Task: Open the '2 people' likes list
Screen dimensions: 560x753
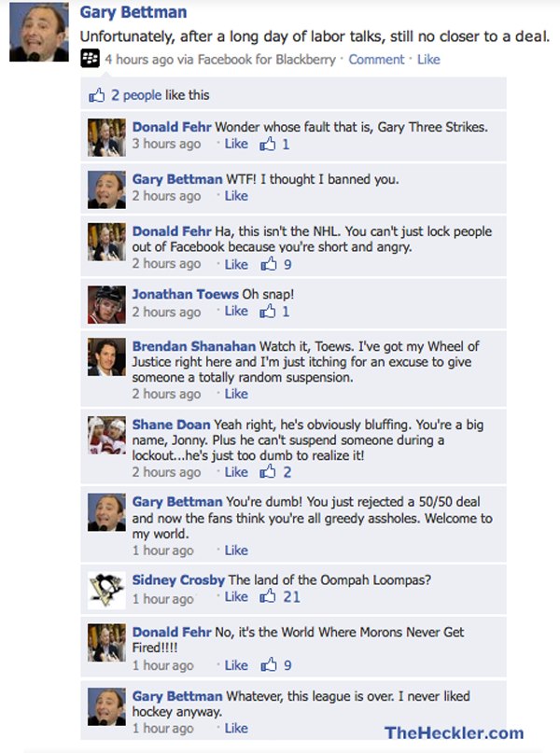Action: point(136,94)
